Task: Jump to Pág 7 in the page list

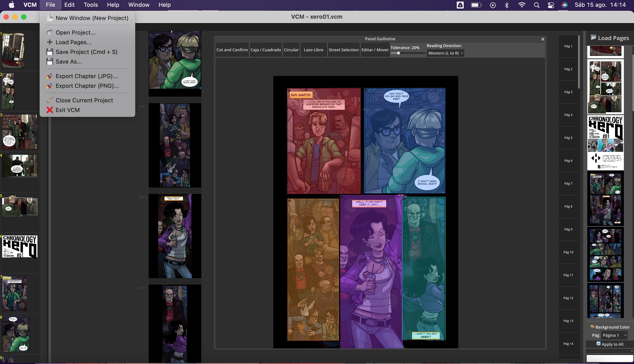Action: [568, 184]
